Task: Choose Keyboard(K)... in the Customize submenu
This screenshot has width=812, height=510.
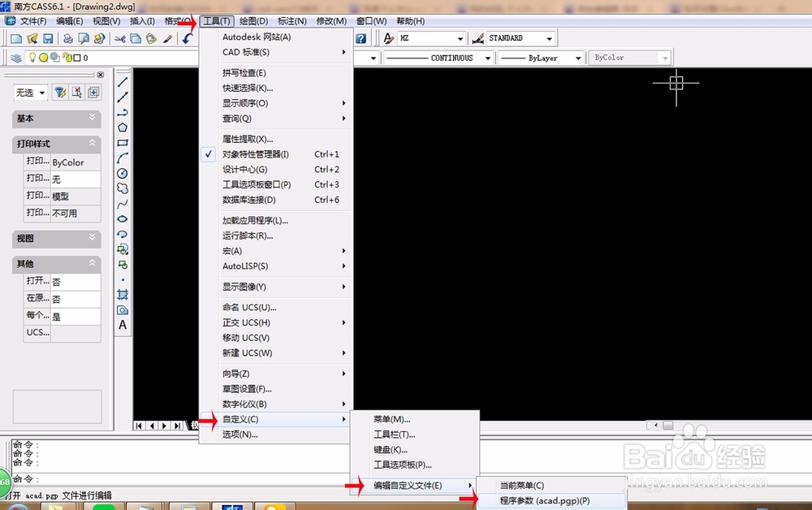Action: pos(415,450)
